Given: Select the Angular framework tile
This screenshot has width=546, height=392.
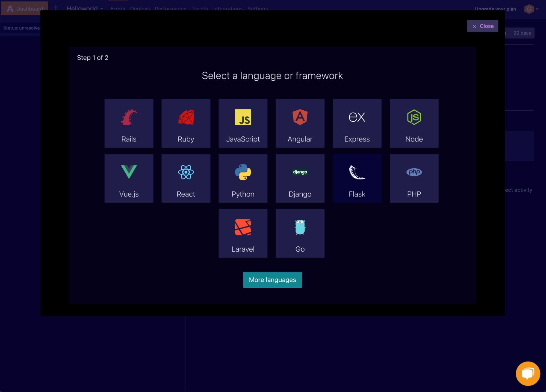Looking at the screenshot, I should (300, 123).
